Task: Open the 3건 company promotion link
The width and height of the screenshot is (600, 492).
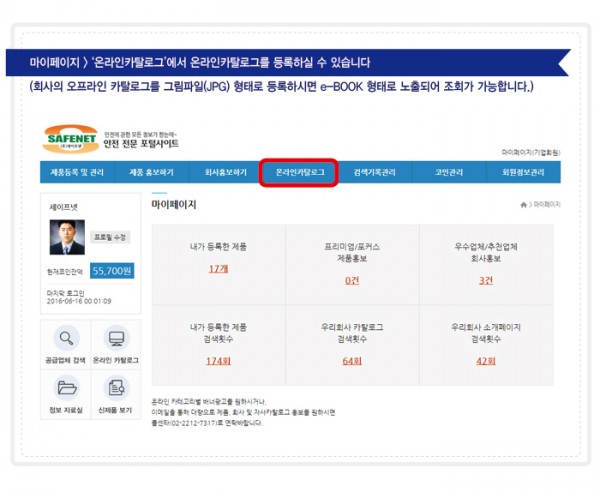Action: coord(486,281)
